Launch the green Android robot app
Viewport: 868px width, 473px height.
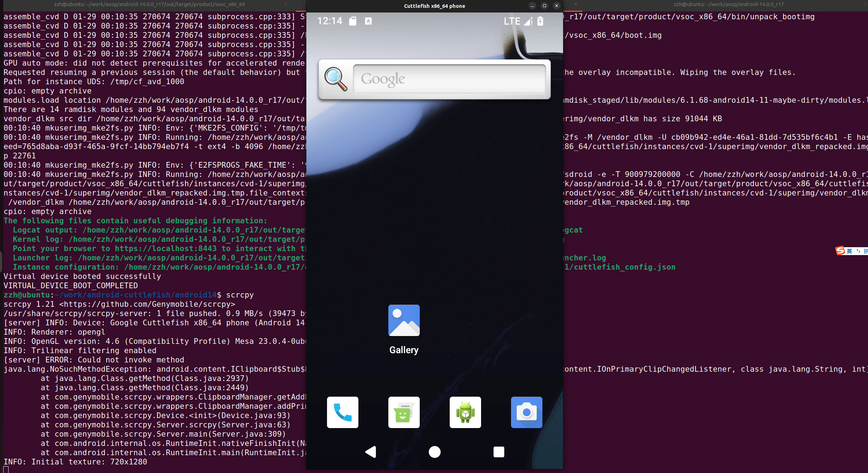[465, 412]
